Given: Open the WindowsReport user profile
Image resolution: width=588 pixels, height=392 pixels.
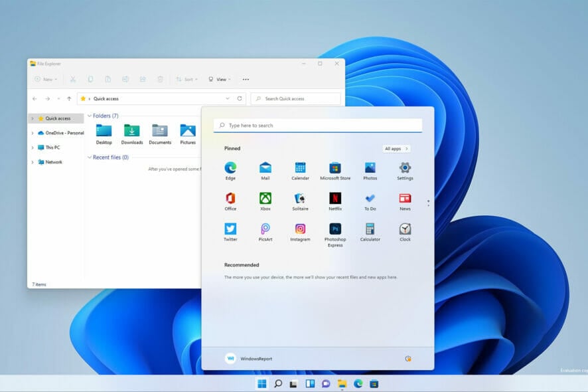Looking at the screenshot, I should (249, 359).
